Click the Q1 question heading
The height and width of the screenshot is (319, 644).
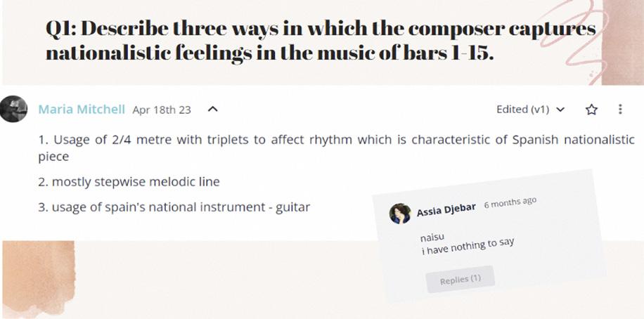tap(320, 31)
